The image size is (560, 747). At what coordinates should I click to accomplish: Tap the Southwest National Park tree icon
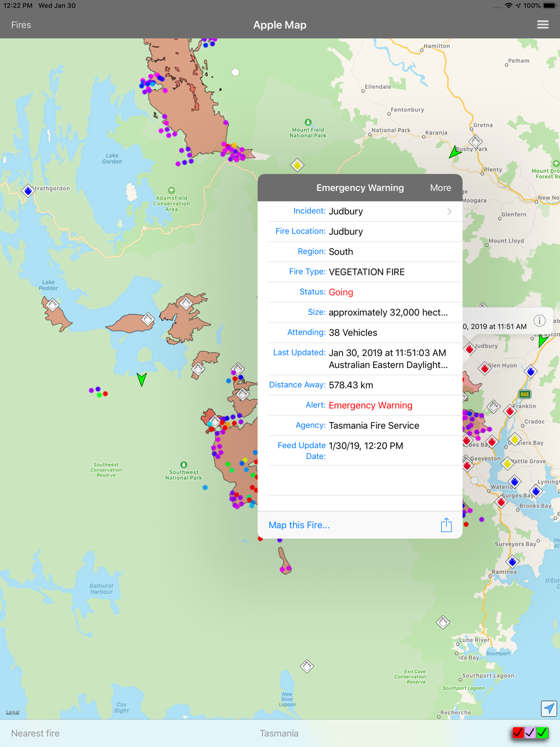[x=184, y=465]
